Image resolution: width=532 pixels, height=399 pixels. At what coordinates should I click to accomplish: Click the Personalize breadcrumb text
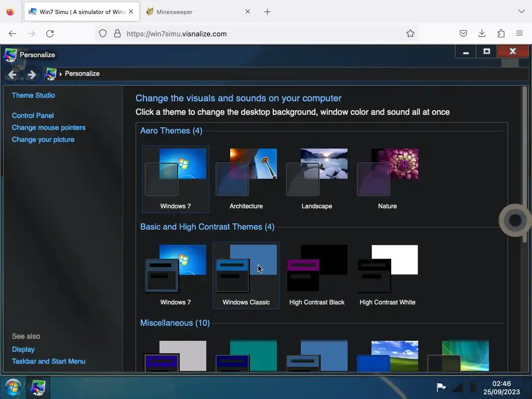[82, 74]
